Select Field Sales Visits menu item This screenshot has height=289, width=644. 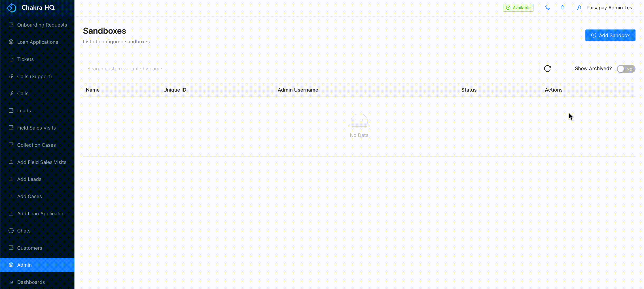click(x=36, y=128)
